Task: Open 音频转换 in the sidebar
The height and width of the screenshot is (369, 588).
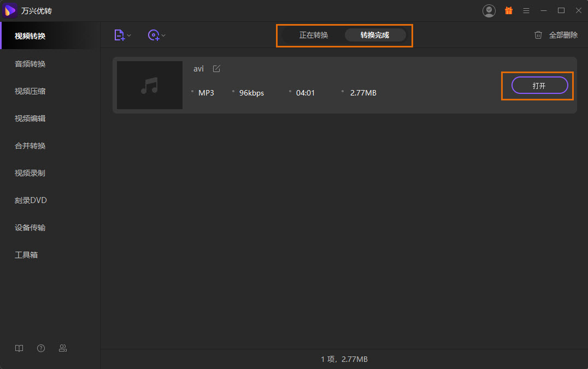Action: [30, 64]
